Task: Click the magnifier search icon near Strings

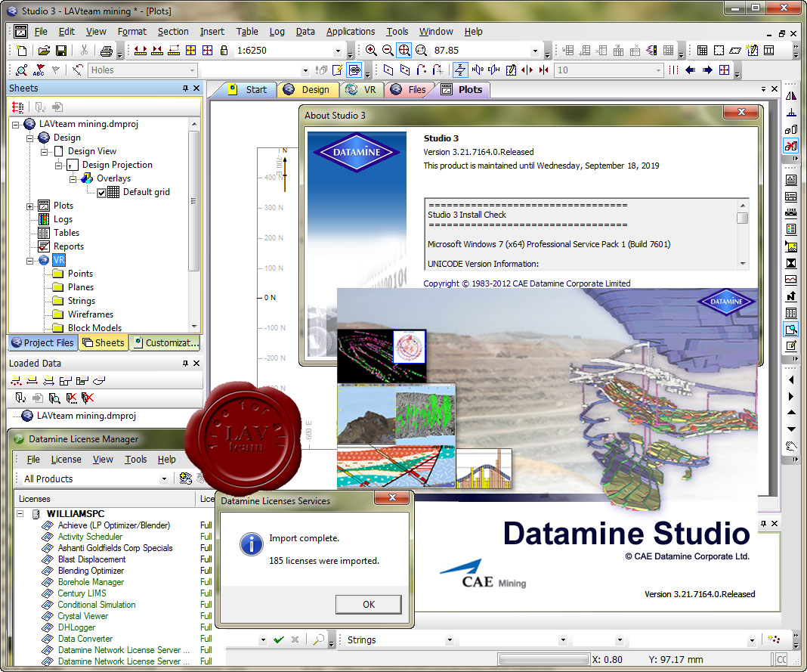Action: [319, 639]
